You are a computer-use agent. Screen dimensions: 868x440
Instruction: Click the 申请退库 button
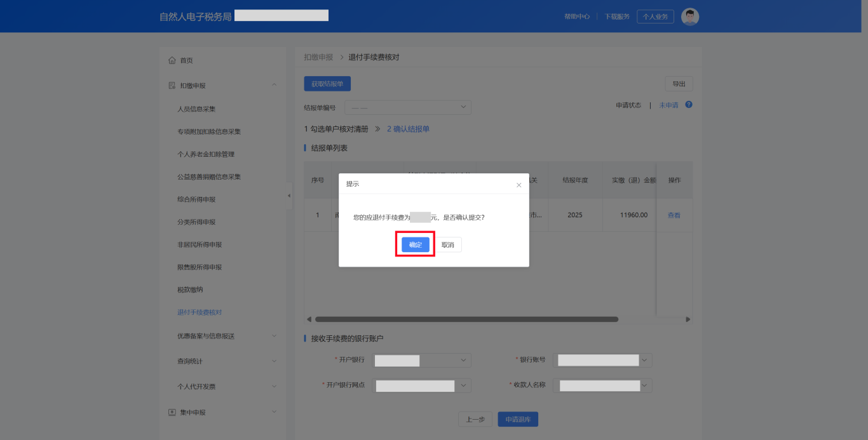[517, 419]
